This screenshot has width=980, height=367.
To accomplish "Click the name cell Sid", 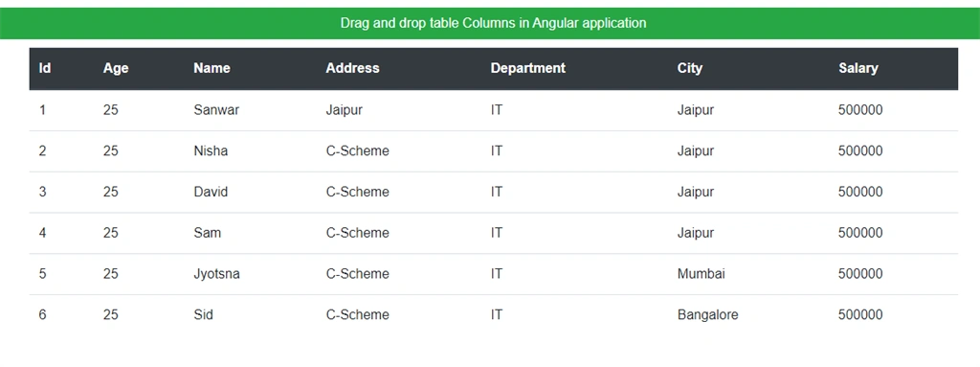I will point(203,314).
